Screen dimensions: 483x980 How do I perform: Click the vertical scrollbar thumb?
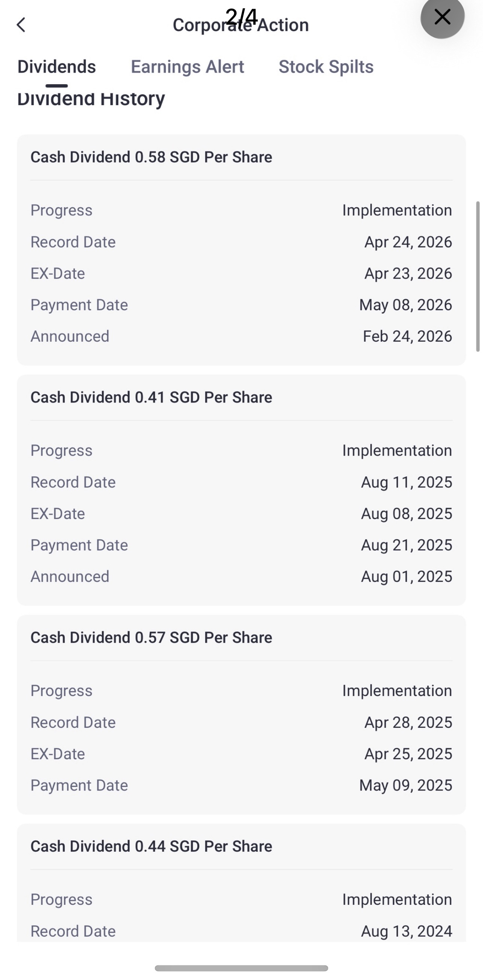[478, 276]
